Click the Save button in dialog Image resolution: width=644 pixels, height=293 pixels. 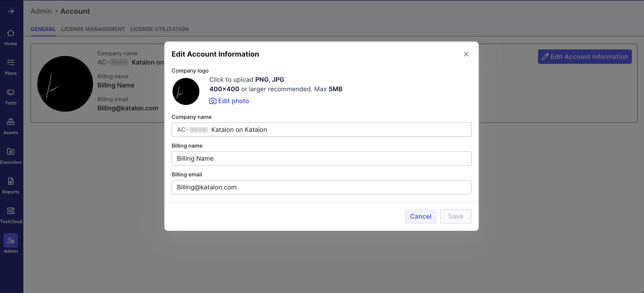coord(455,216)
